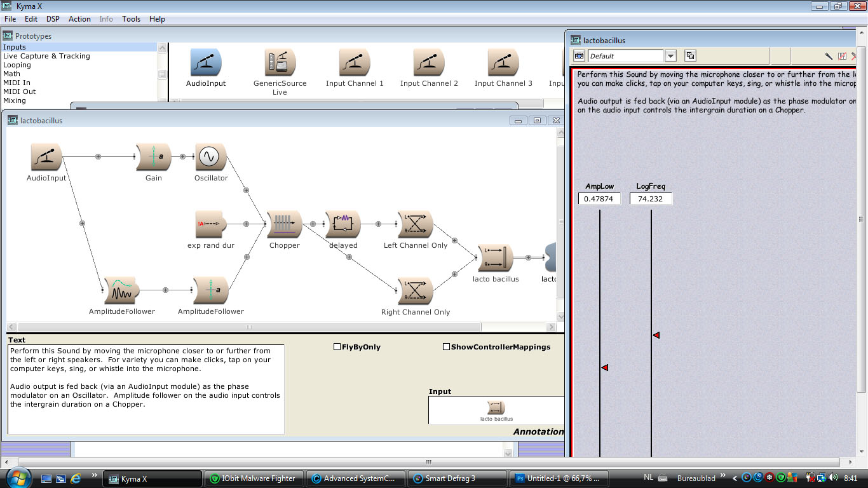Click the AmpLow value field showing 0.47874
The width and height of the screenshot is (868, 488).
click(x=600, y=198)
